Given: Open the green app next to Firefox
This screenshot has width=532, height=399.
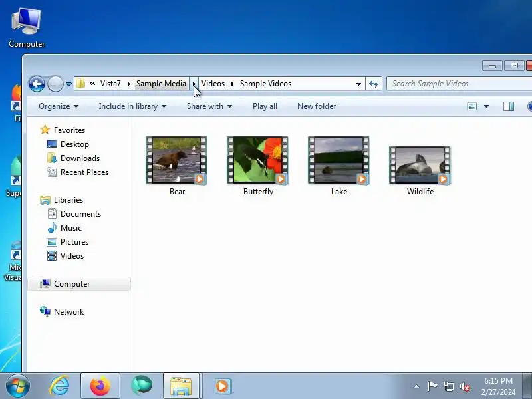Looking at the screenshot, I should click(x=142, y=386).
